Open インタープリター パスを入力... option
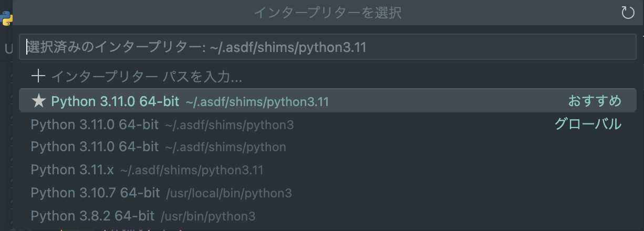 147,77
